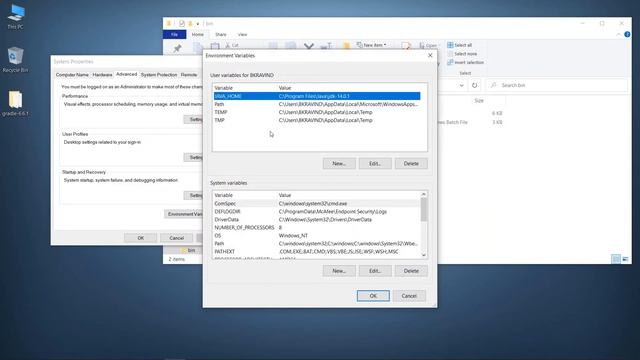Switch to the Home ribbon tab
Viewport: 640px width, 360px height.
coord(198,34)
